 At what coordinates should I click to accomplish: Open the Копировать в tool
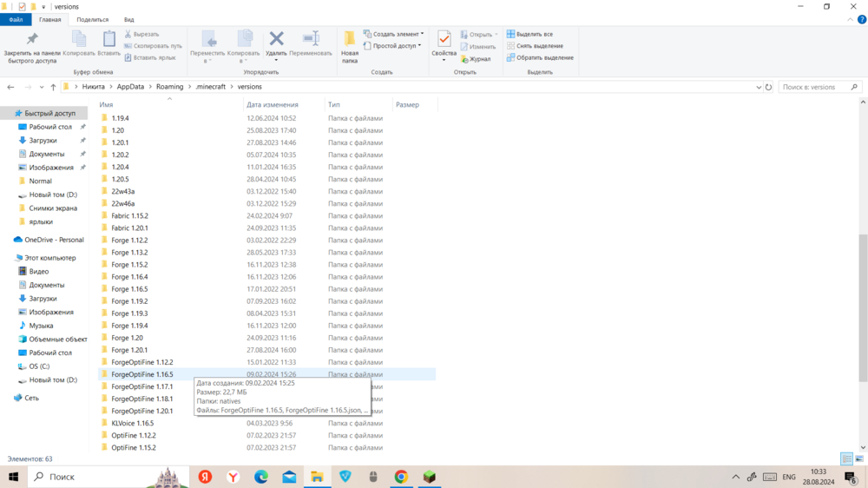pos(243,47)
